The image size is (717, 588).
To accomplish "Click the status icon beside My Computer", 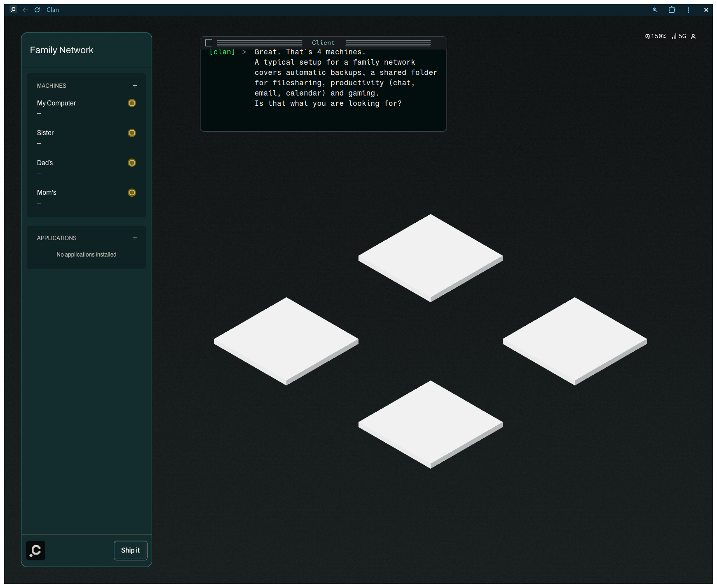I will 132,103.
